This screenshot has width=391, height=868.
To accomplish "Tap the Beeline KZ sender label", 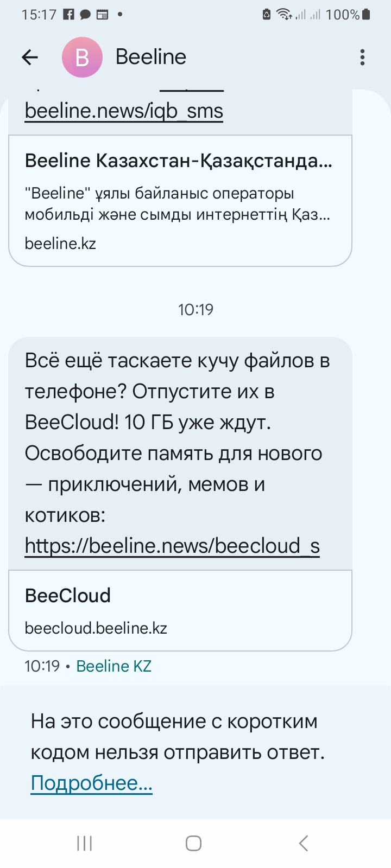I will coord(113,666).
